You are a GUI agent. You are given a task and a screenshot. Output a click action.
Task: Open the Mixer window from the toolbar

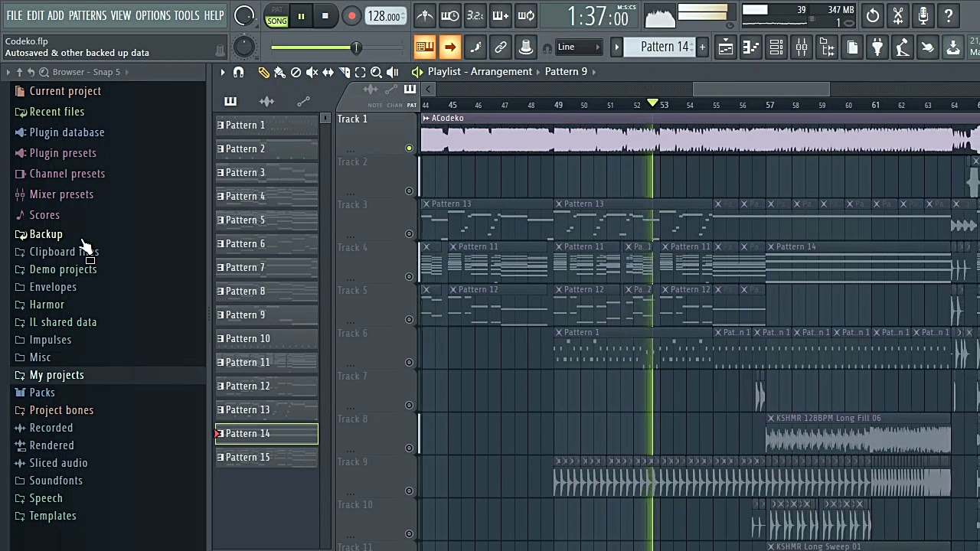[x=802, y=47]
